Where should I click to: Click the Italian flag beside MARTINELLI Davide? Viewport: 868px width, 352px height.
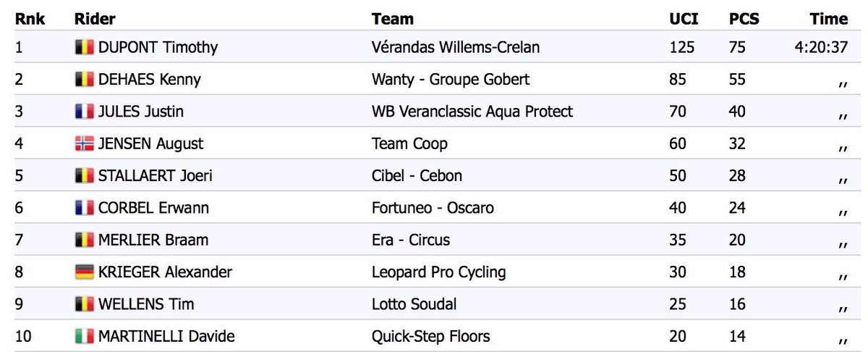pyautogui.click(x=85, y=336)
